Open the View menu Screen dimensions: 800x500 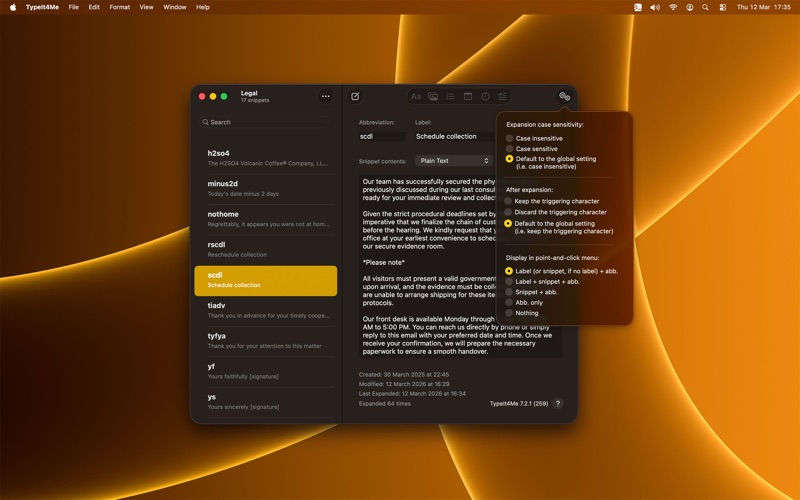146,7
